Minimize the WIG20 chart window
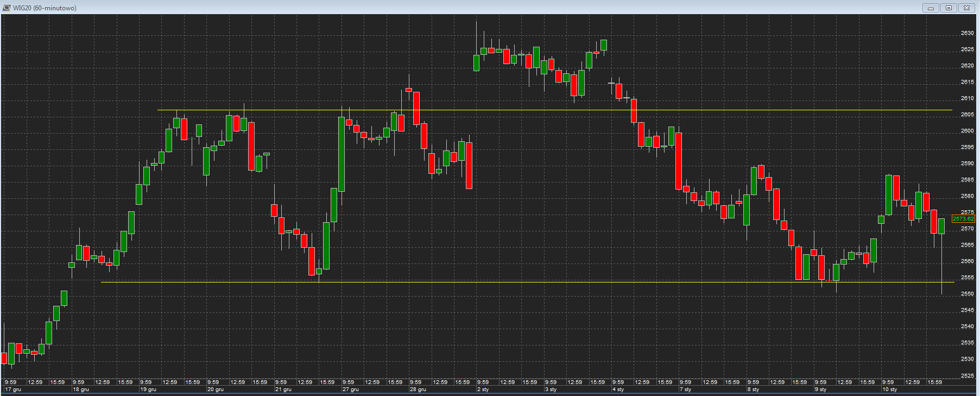The height and width of the screenshot is (396, 980). click(931, 8)
